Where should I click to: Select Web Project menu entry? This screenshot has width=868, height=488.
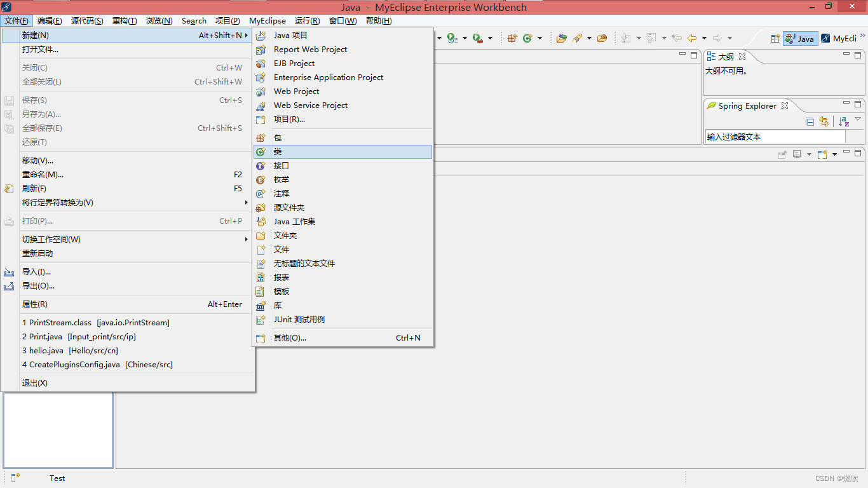tap(342, 91)
